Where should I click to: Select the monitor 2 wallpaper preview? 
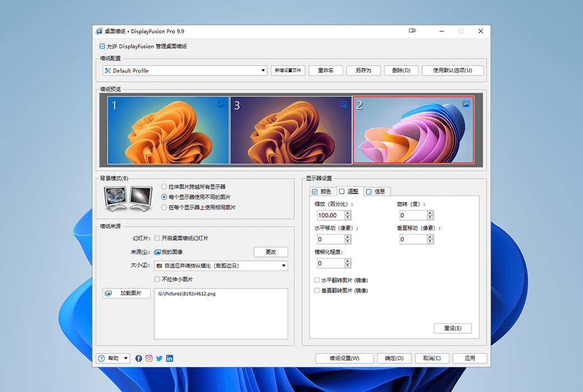414,130
